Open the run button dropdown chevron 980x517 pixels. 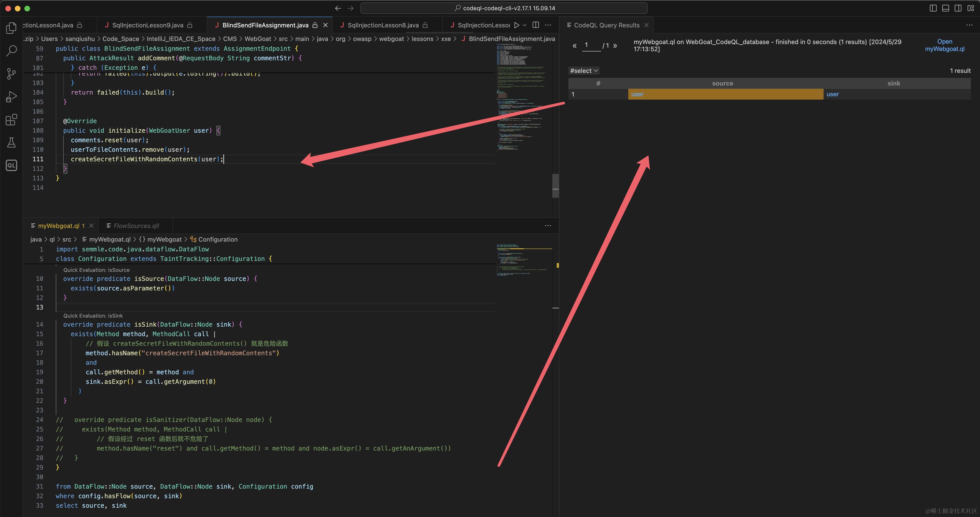pyautogui.click(x=525, y=25)
